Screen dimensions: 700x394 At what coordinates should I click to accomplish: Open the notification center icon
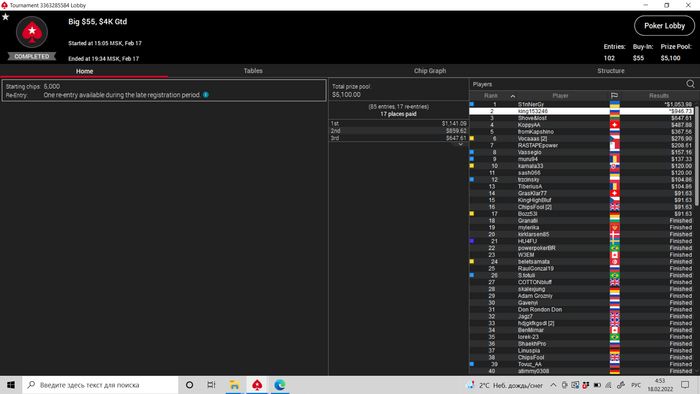point(685,385)
